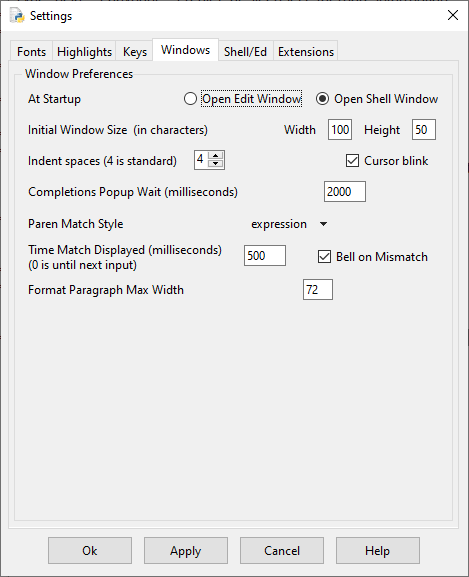The width and height of the screenshot is (469, 577).
Task: Toggle the Cursor blink checkbox
Action: 352,160
